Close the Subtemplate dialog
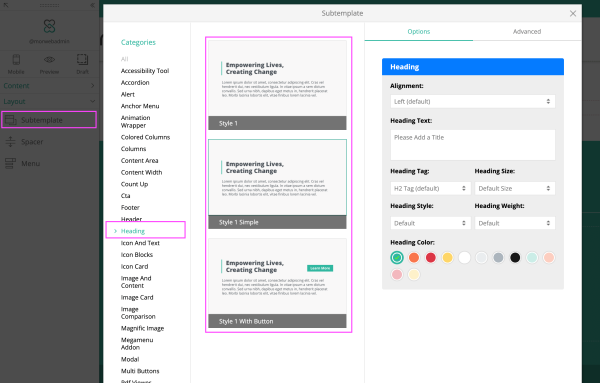The image size is (600, 383). tap(573, 14)
